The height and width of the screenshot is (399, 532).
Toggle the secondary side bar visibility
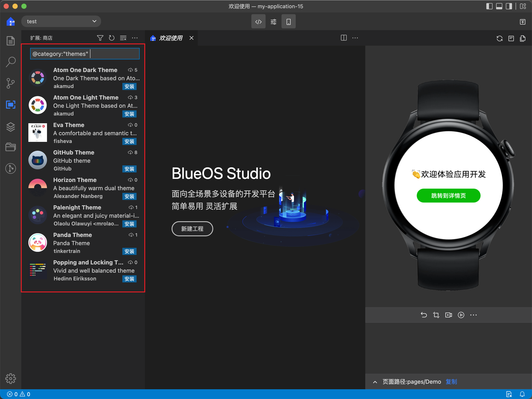pyautogui.click(x=509, y=6)
